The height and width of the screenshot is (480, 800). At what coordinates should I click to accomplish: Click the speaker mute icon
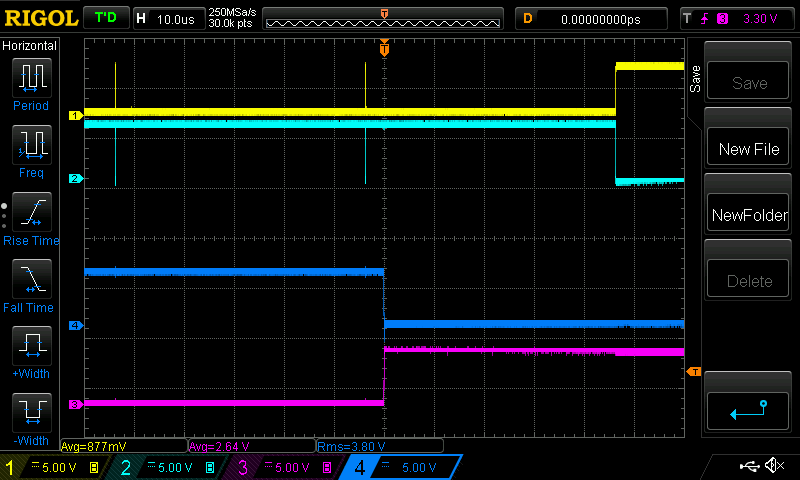(x=773, y=466)
